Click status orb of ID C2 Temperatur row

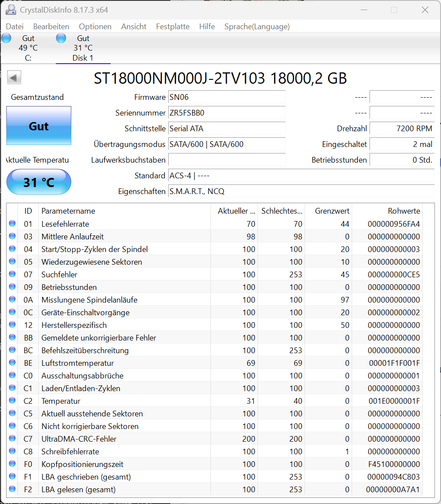pyautogui.click(x=12, y=400)
